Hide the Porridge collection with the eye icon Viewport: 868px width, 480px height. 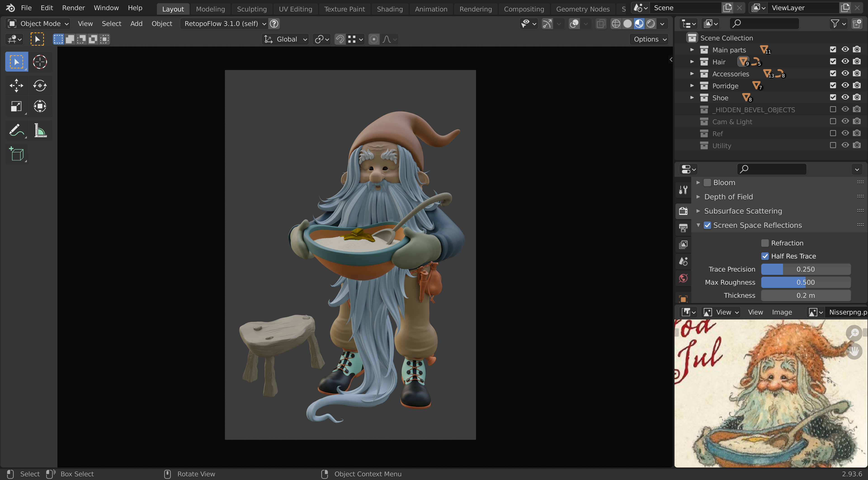pyautogui.click(x=845, y=86)
